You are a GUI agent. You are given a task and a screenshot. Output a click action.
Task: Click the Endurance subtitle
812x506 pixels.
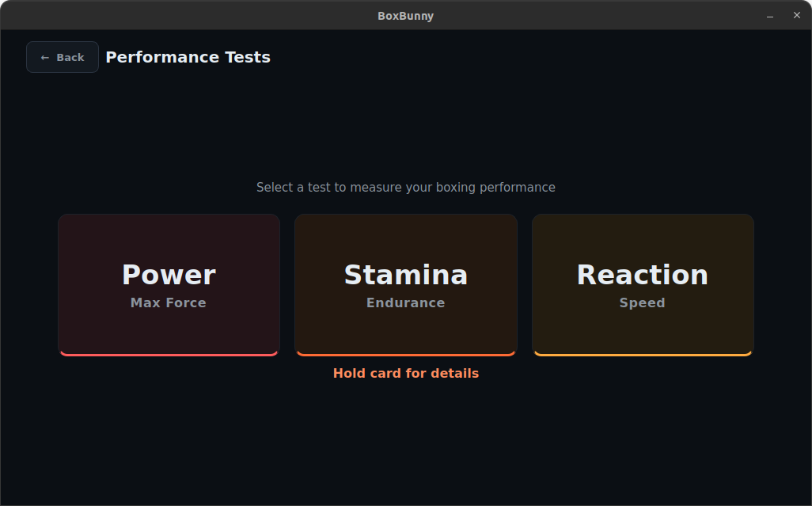pyautogui.click(x=406, y=302)
